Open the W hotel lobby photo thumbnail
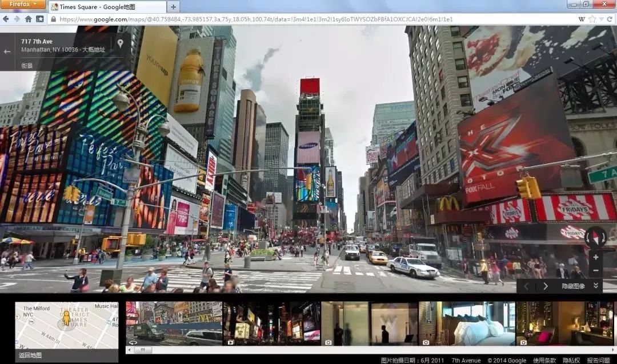617x364 pixels. coord(370,323)
